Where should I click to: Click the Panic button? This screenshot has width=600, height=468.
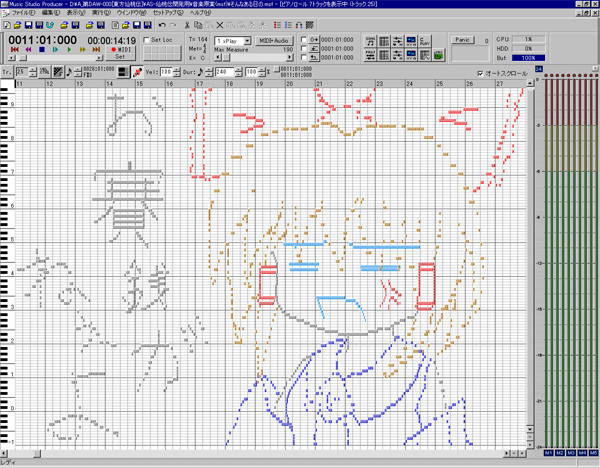[462, 40]
